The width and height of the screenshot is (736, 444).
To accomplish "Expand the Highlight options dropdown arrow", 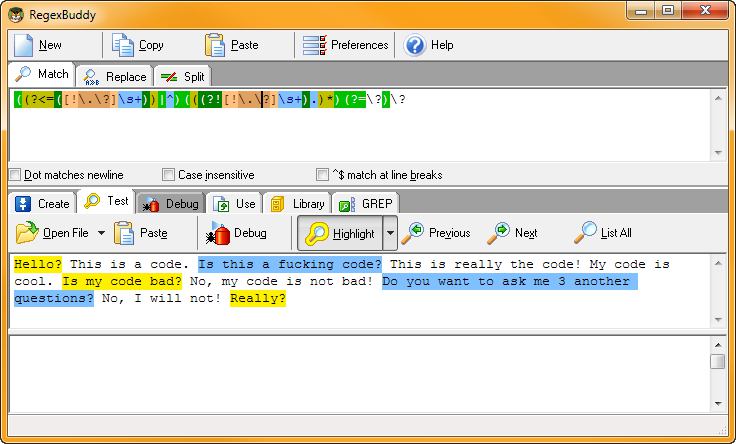I will pyautogui.click(x=391, y=233).
